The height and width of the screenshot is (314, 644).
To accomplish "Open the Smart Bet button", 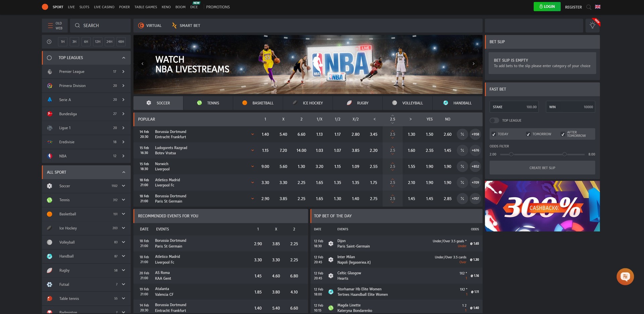I will pos(186,26).
